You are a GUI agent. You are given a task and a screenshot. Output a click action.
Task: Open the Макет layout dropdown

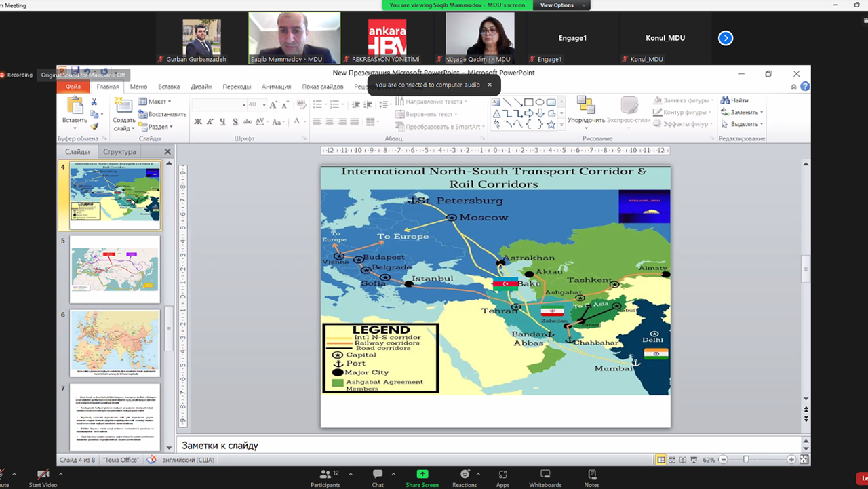[154, 102]
